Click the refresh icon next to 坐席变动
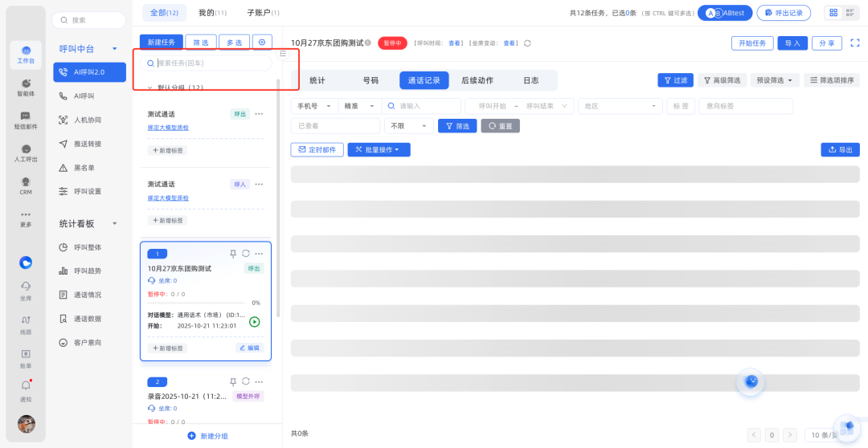The height and width of the screenshot is (448, 868). point(527,43)
